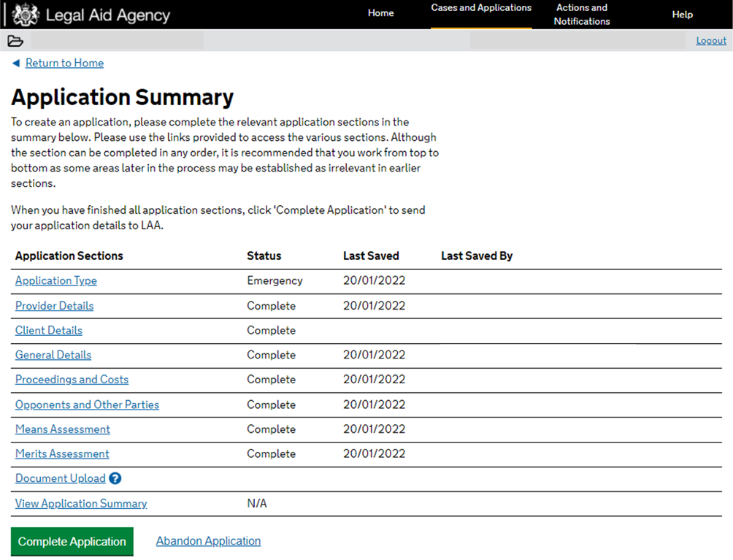The image size is (733, 560).
Task: Open Proceedings and Costs section
Action: pos(72,380)
